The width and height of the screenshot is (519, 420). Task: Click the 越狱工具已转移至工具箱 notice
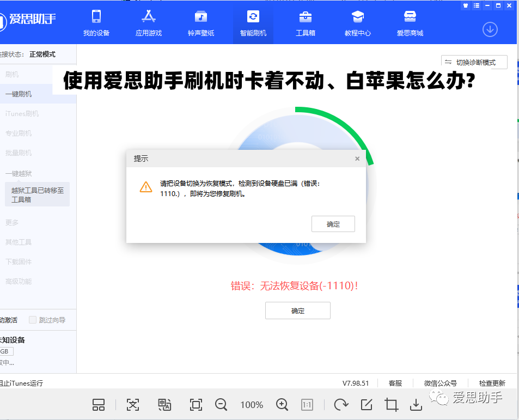tap(37, 194)
